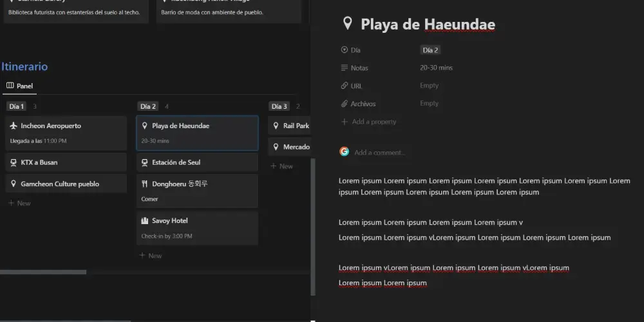
Task: Click the Add a comment field
Action: [380, 153]
